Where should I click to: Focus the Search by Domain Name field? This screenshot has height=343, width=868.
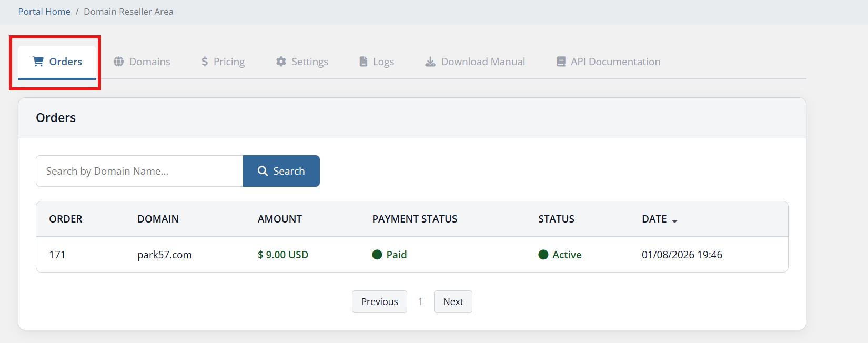[139, 171]
